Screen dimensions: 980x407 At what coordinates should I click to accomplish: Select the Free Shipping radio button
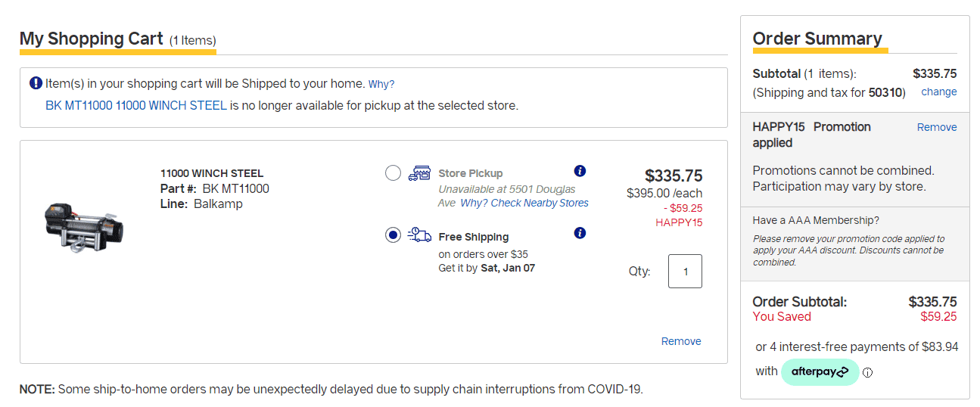point(393,235)
